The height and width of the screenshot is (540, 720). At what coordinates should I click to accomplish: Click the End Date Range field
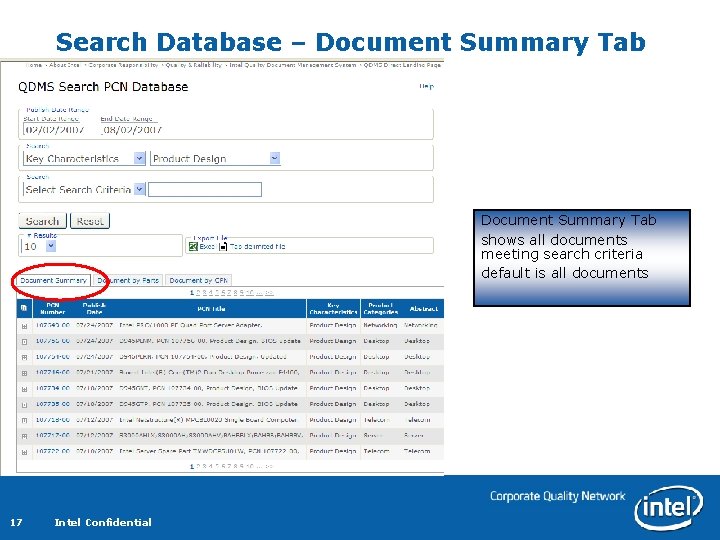click(133, 129)
